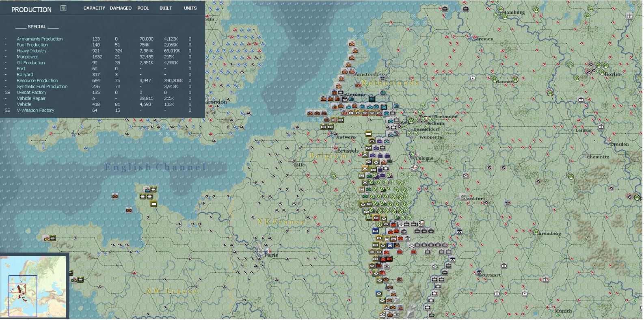Click the pool value 70,000

(147, 39)
